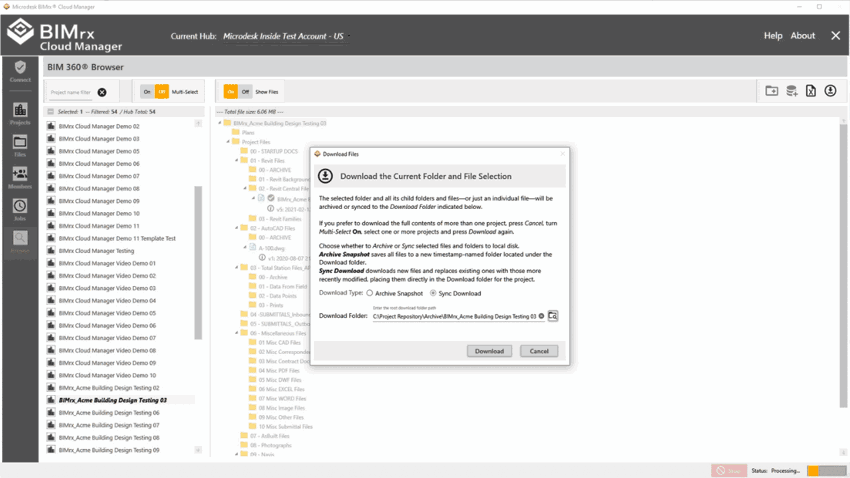This screenshot has width=850, height=478.
Task: Collapse the 03 - Total Station Files folder
Action: [237, 268]
